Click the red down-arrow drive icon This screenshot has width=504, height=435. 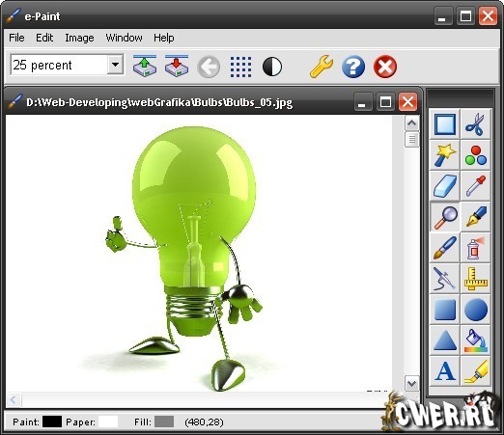pyautogui.click(x=177, y=66)
